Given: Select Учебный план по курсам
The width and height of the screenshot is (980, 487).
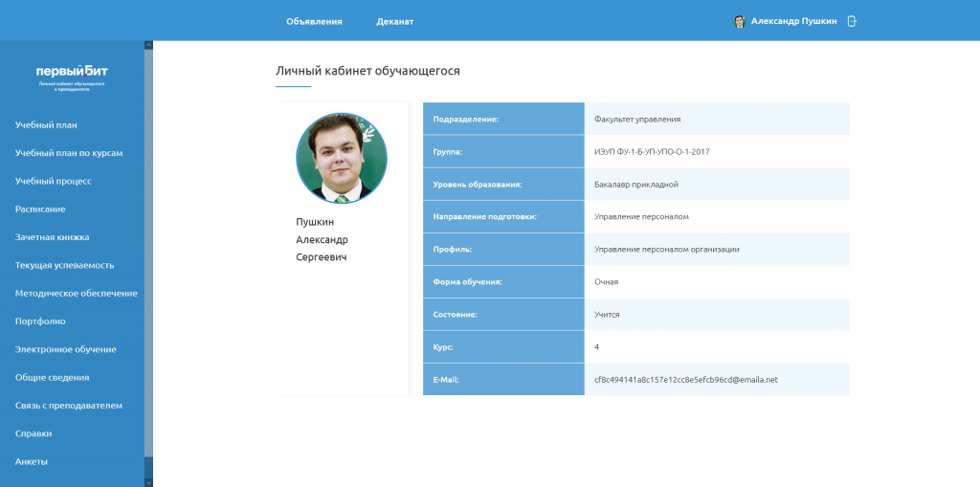Looking at the screenshot, I should coord(69,152).
